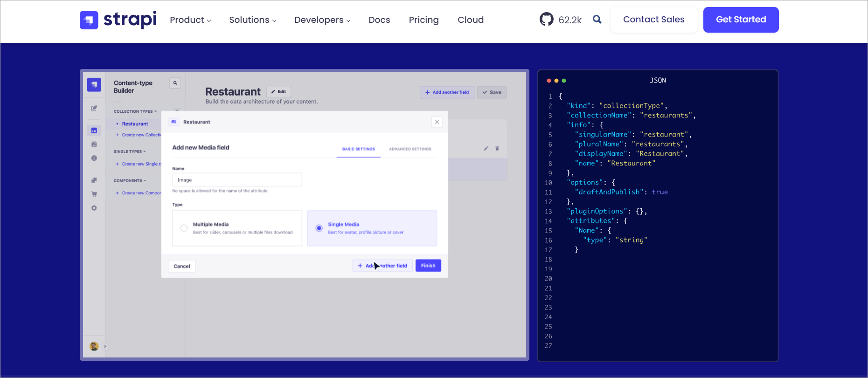Click the "displayName" line in JSON
The image size is (868, 378).
tap(632, 154)
